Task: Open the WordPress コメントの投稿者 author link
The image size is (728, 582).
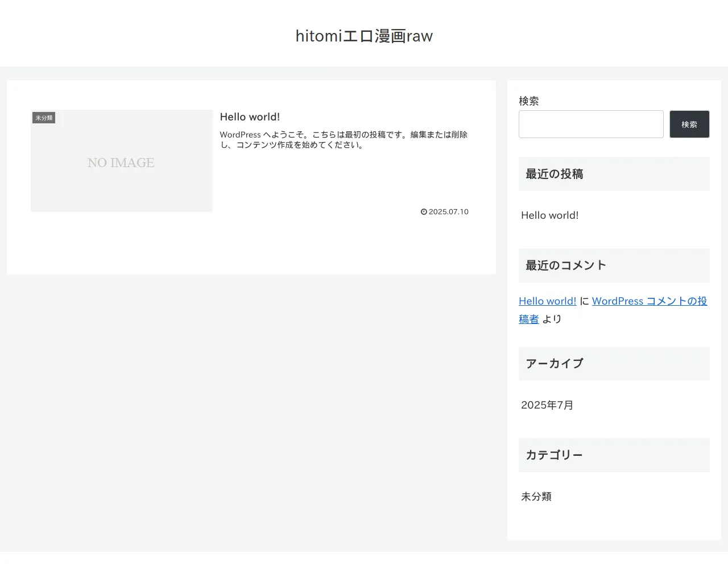Action: [x=649, y=301]
